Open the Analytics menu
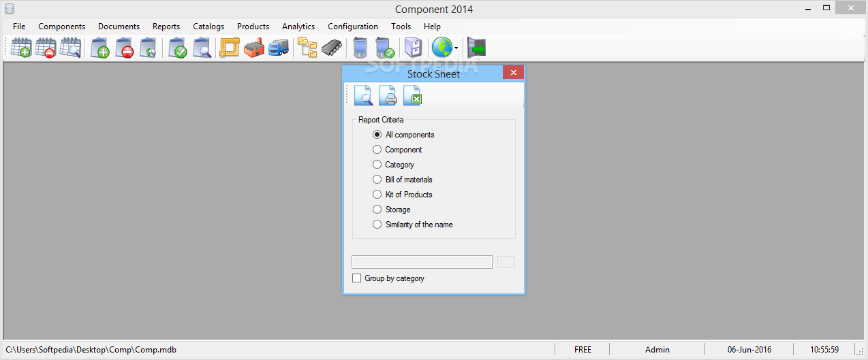This screenshot has width=868, height=360. click(298, 27)
